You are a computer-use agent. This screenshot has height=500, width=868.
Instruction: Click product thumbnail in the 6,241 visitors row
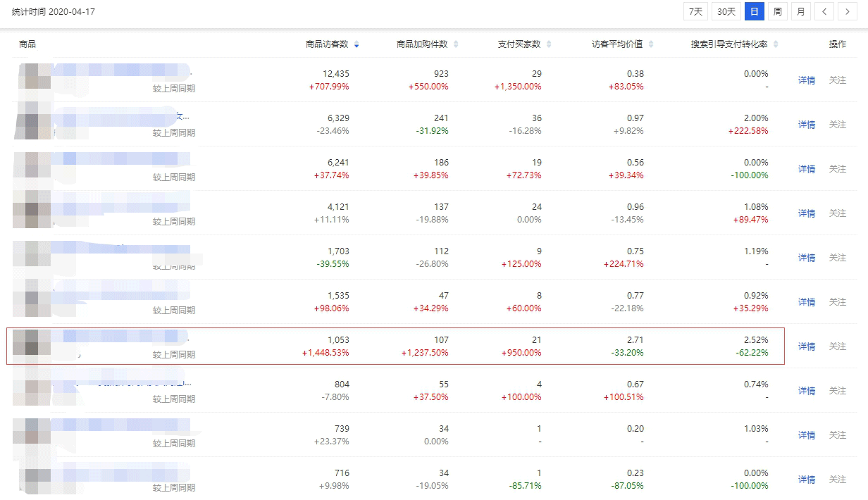click(x=32, y=169)
